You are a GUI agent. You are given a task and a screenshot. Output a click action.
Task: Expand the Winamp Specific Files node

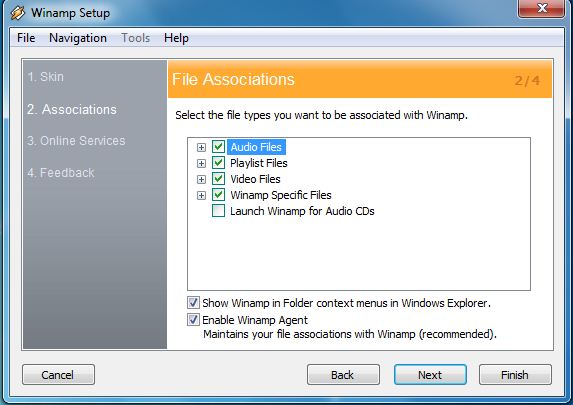(201, 196)
